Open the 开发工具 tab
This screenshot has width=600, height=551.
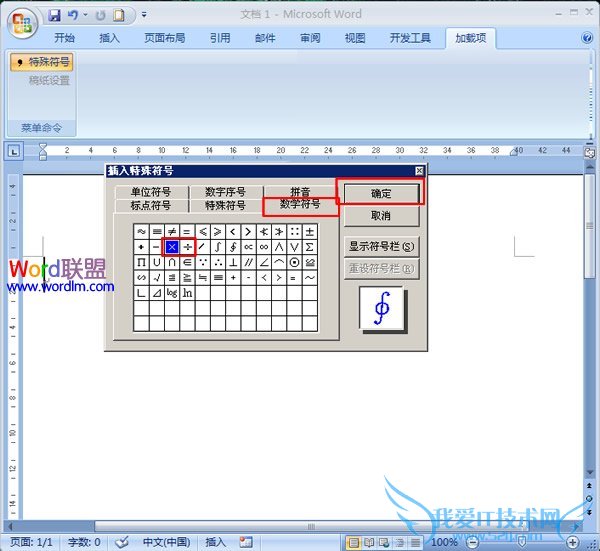point(410,38)
